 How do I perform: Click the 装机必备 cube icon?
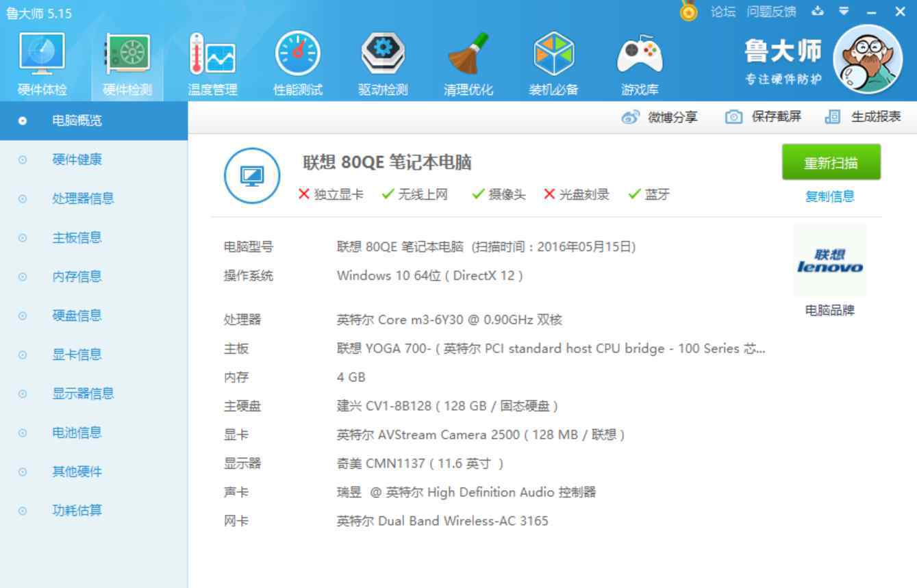(553, 55)
